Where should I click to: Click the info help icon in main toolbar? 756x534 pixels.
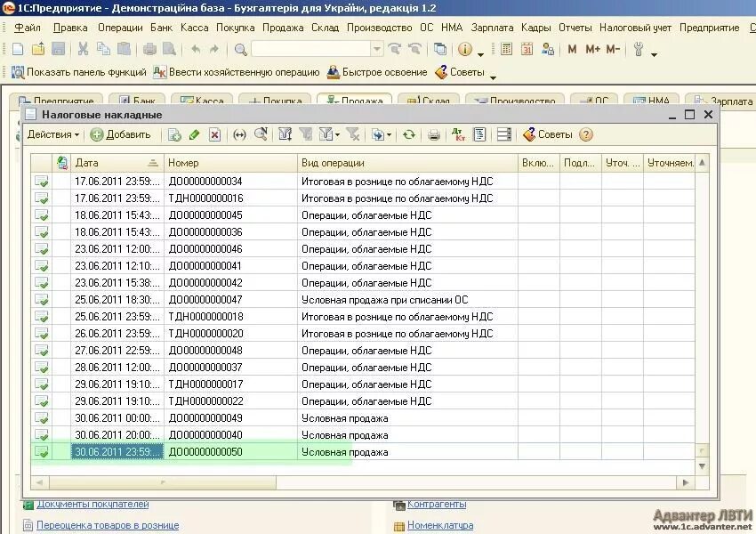(x=465, y=49)
